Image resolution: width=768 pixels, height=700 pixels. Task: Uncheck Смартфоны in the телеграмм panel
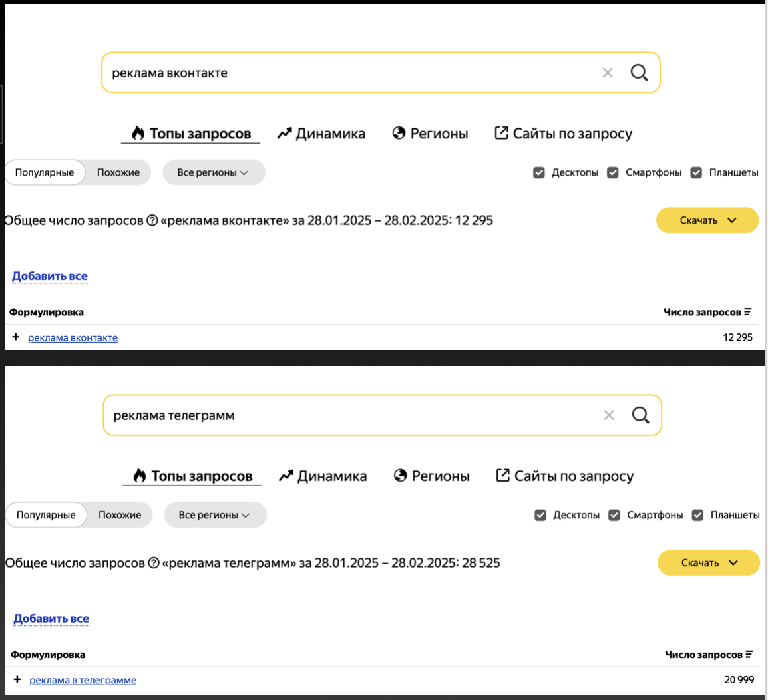tap(614, 515)
